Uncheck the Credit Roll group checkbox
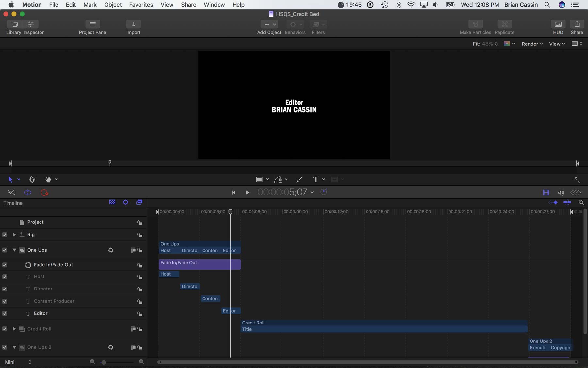 [x=5, y=329]
